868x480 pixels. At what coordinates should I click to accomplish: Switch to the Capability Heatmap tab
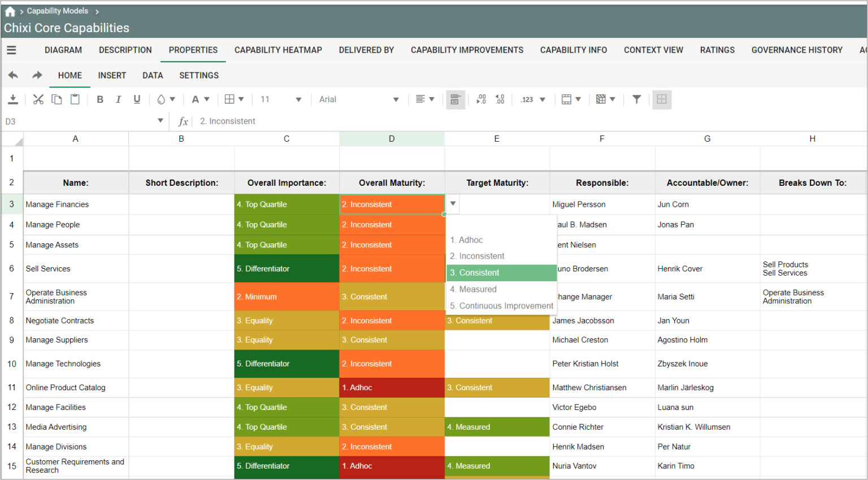278,50
